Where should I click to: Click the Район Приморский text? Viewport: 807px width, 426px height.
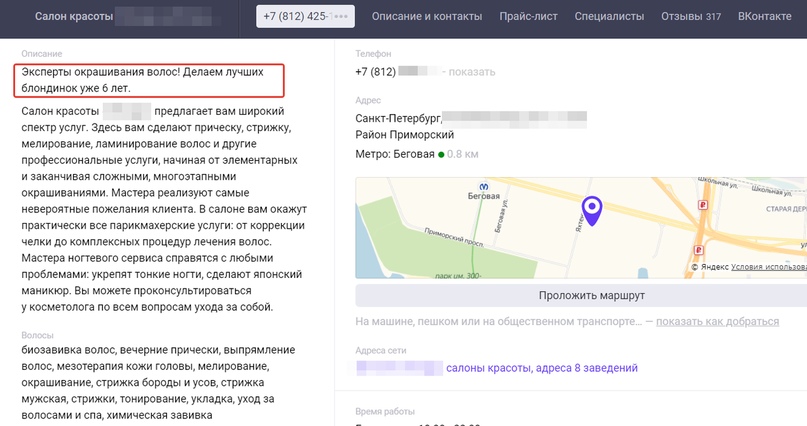pos(405,135)
